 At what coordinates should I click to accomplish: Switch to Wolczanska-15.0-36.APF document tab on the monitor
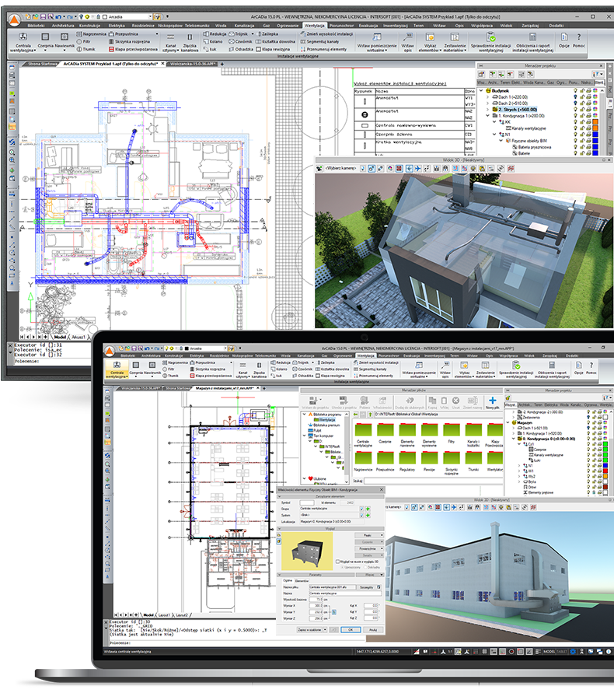click(193, 64)
